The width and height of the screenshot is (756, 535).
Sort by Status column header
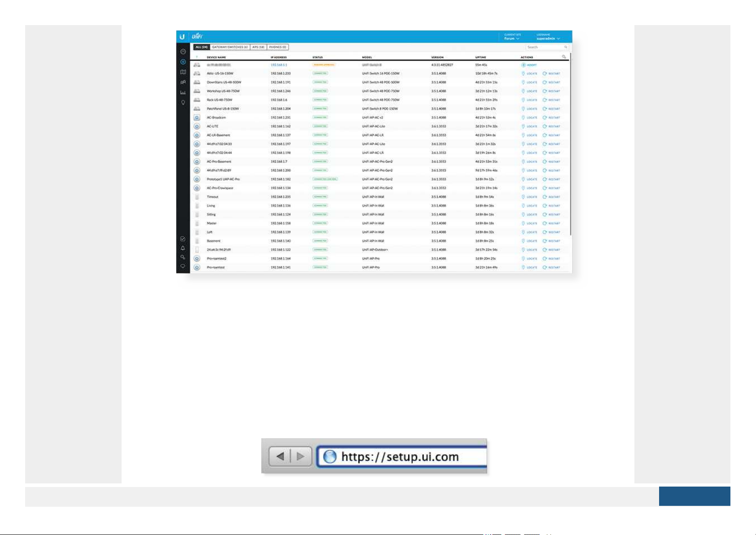pos(318,57)
